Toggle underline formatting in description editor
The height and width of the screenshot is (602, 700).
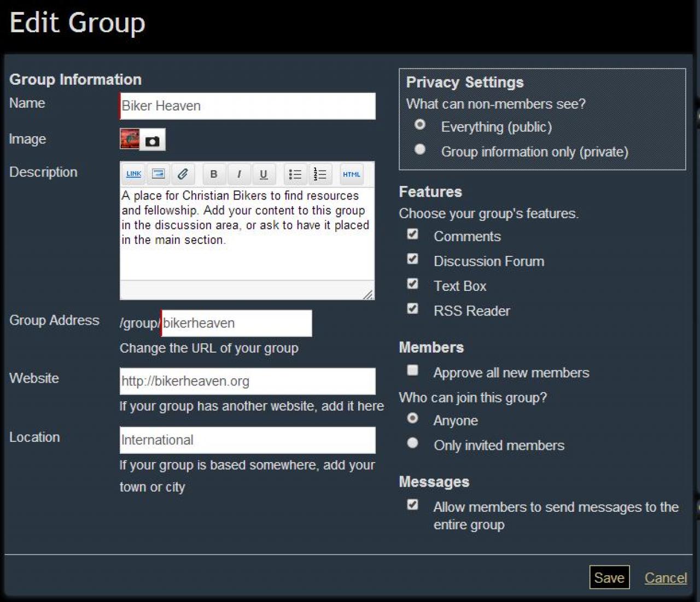[264, 174]
